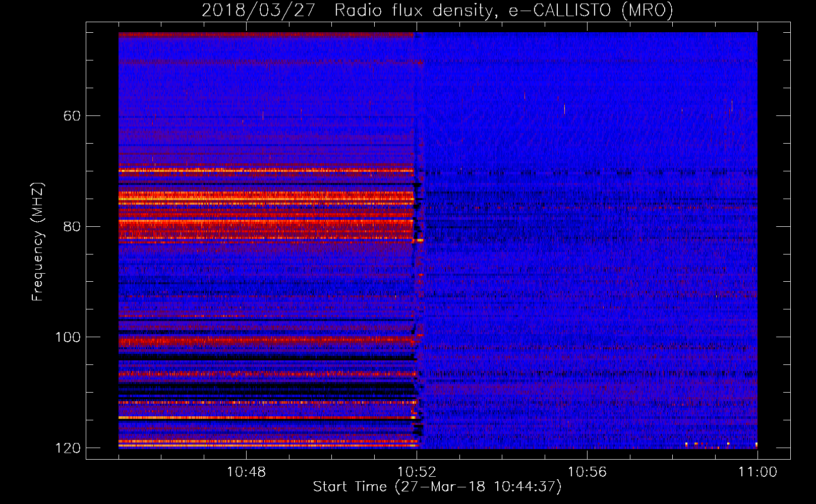This screenshot has height=504, width=816.
Task: Click the 10:52 time tick label
Action: [x=417, y=472]
